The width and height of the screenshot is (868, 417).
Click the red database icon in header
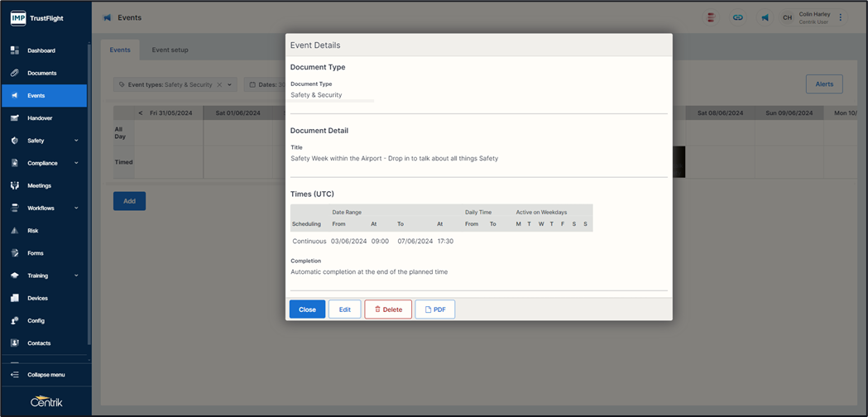711,17
